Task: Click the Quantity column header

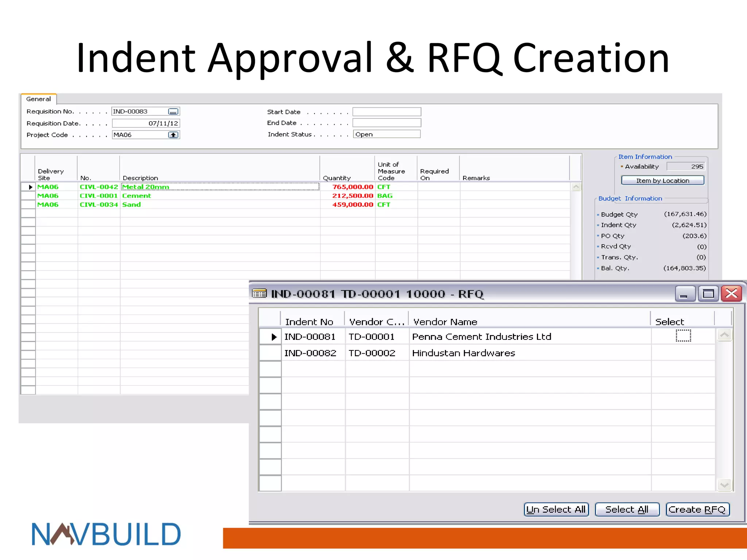Action: tap(347, 169)
